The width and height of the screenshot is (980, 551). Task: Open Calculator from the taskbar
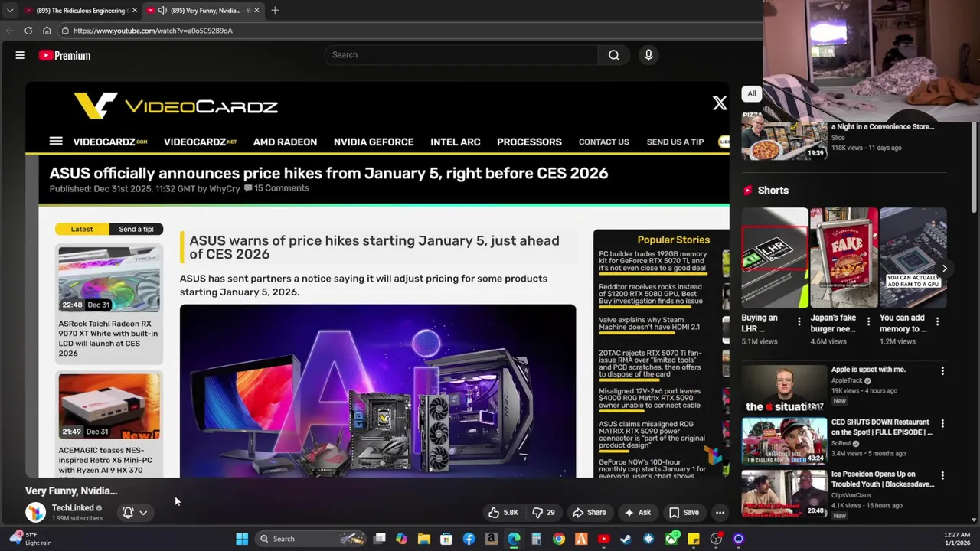pyautogui.click(x=536, y=539)
